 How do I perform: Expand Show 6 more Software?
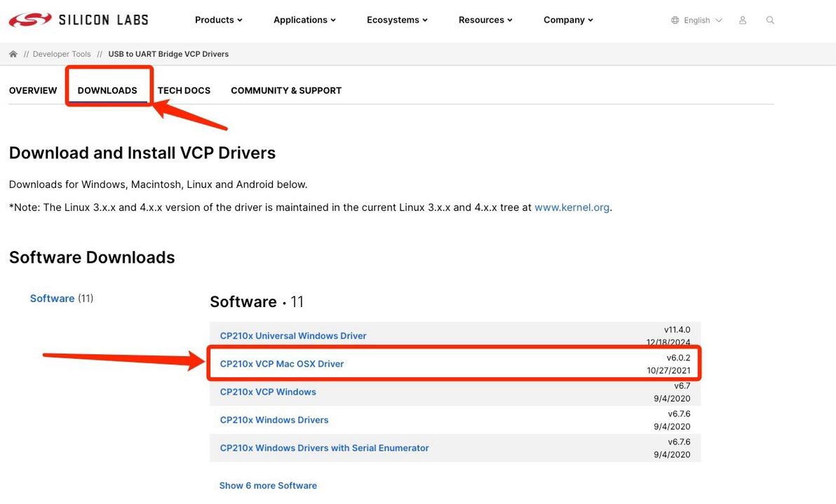268,485
